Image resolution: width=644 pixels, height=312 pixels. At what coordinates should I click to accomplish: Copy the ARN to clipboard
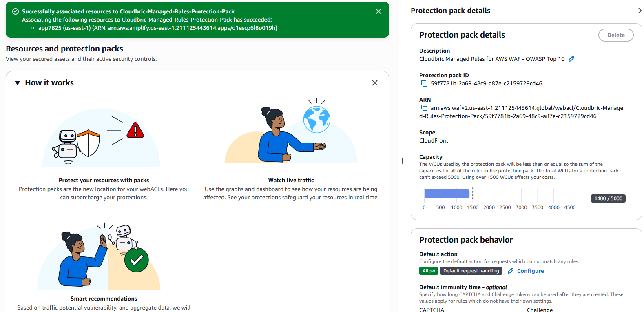click(424, 108)
